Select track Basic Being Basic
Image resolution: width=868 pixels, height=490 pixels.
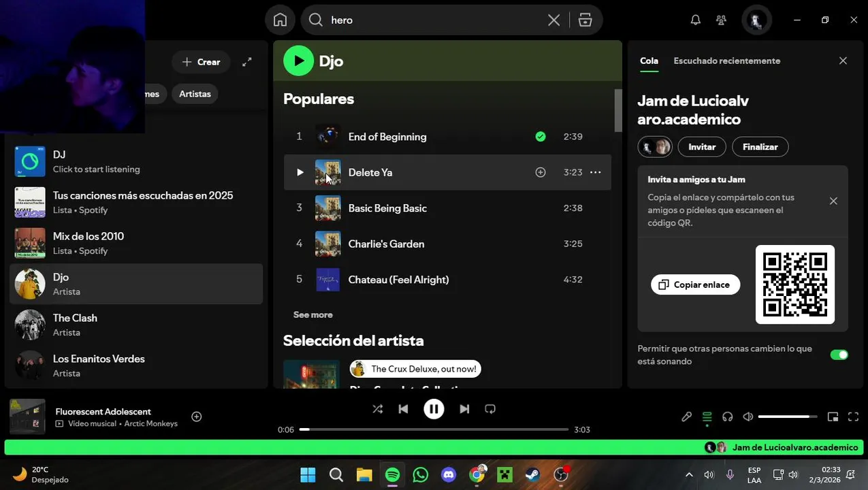point(447,208)
